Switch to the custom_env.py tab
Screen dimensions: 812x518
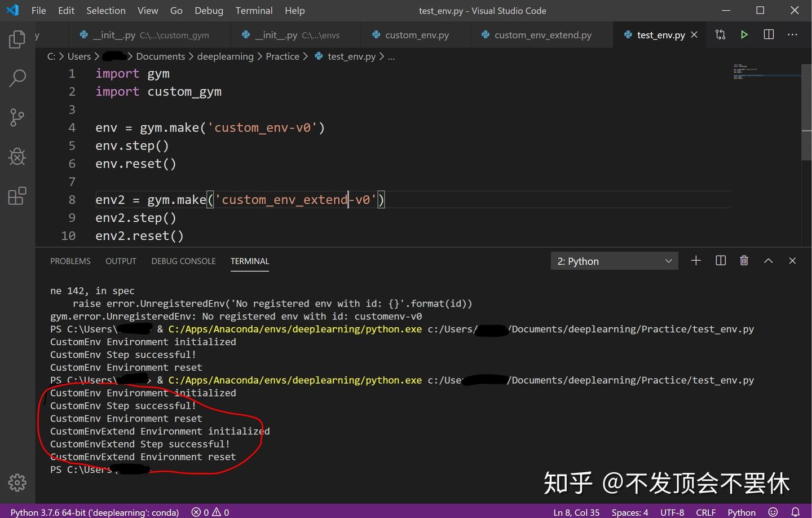click(x=416, y=34)
